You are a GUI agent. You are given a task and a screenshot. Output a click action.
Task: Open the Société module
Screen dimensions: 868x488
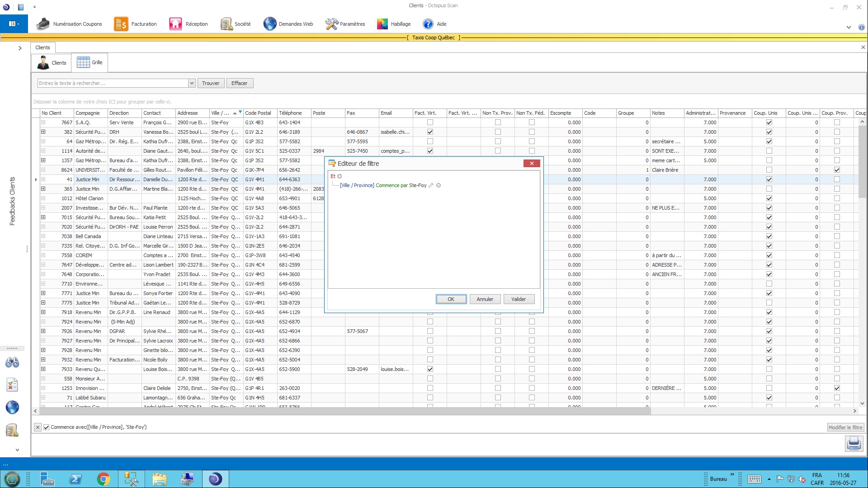click(236, 24)
